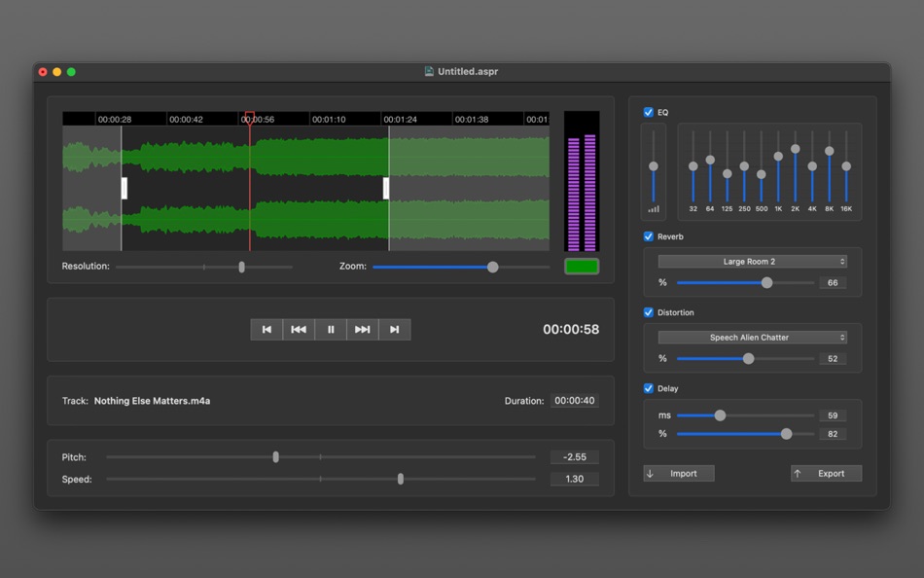Click the Export button
924x578 pixels.
pyautogui.click(x=826, y=474)
